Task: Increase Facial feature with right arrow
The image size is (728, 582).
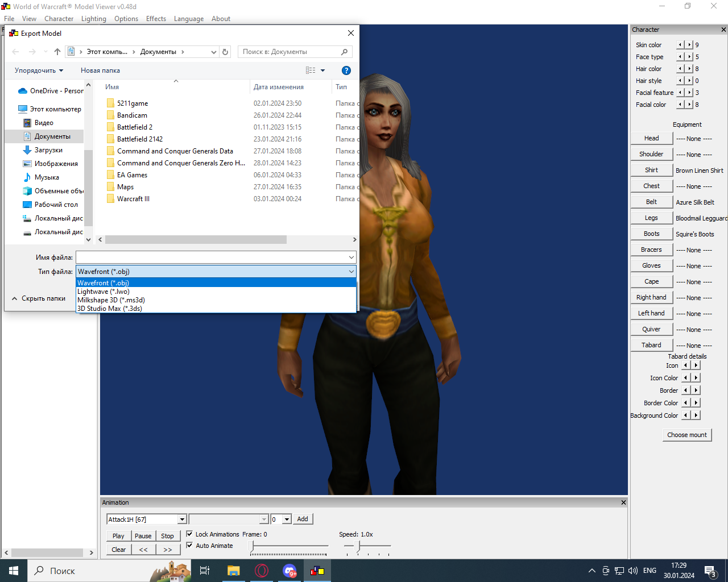Action: pos(689,92)
